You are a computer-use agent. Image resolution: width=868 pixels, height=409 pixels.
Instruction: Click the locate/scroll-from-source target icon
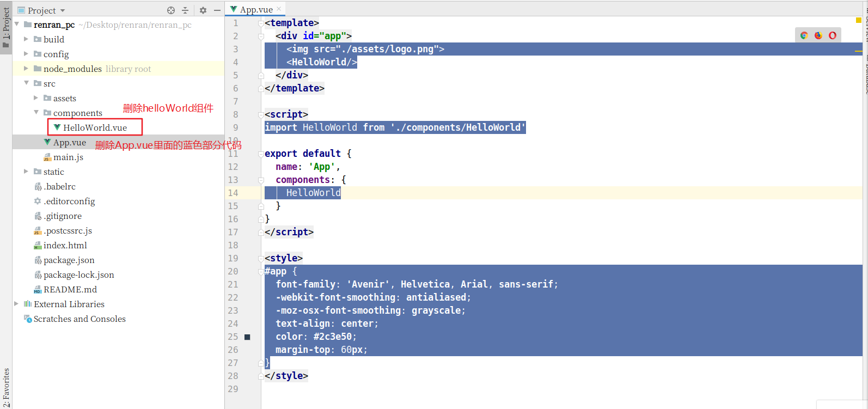[171, 10]
